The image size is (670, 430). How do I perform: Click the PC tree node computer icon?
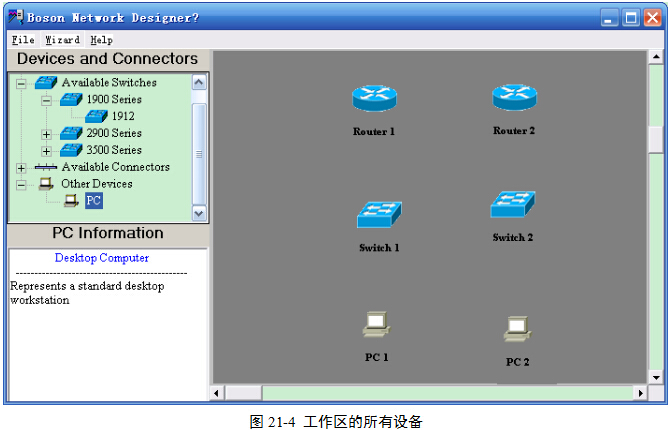71,200
